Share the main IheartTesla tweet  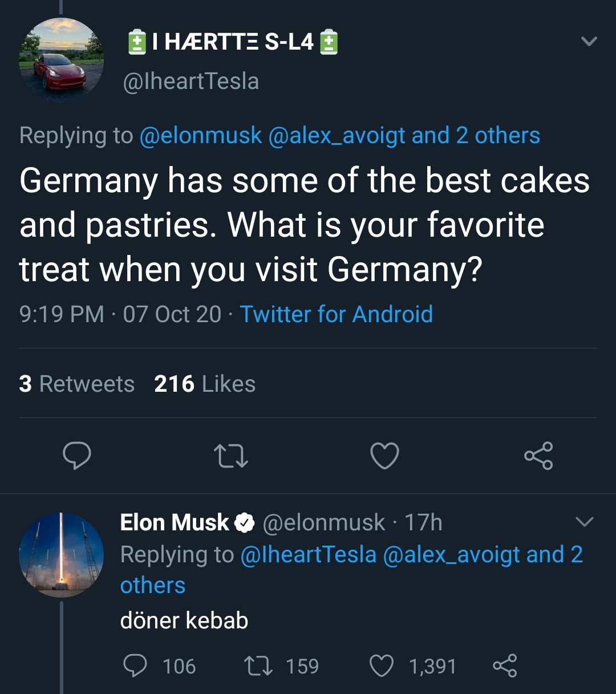[x=538, y=456]
